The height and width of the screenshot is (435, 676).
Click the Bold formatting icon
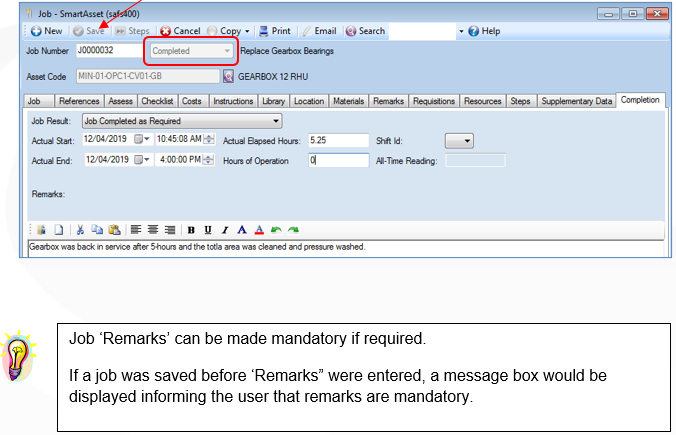coord(191,230)
